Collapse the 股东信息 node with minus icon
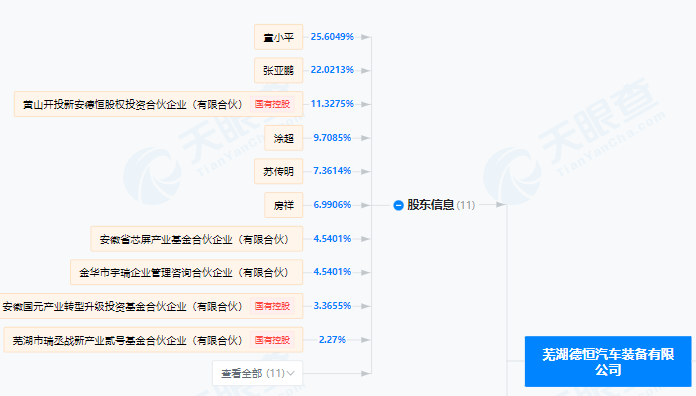Viewport: 696px width, 396px height. point(398,205)
